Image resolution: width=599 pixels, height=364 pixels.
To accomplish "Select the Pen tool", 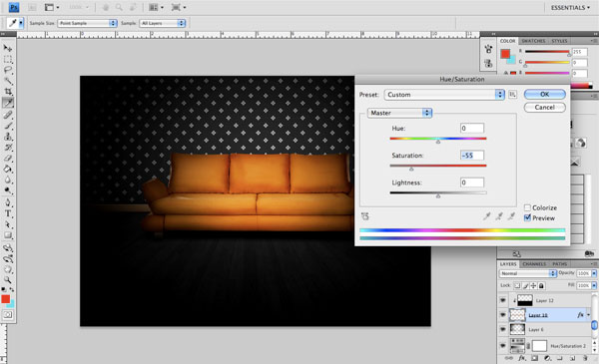I will (8, 202).
